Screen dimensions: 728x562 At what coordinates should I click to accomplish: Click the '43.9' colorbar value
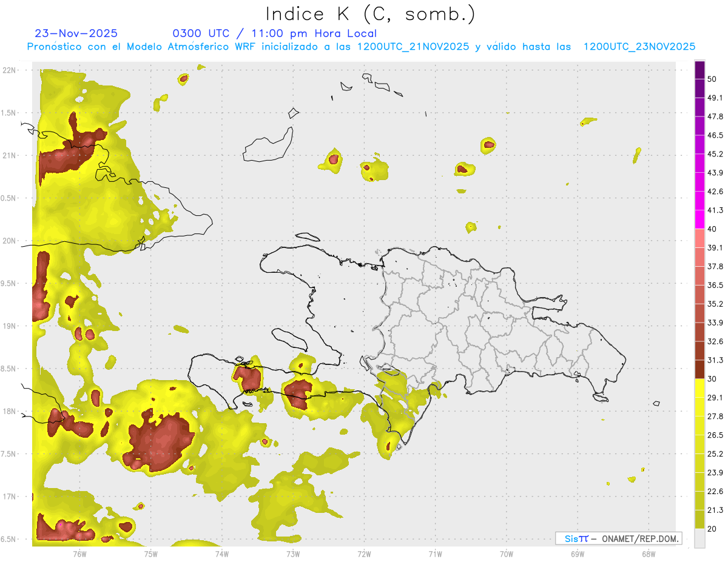tap(715, 173)
